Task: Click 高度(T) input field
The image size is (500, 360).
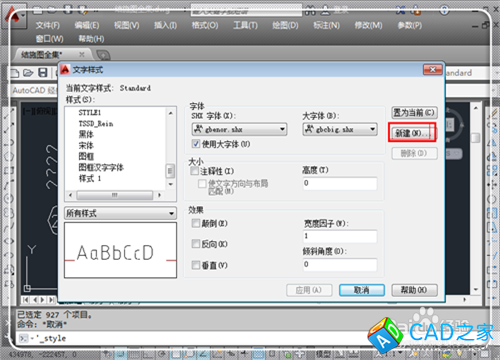Action: click(340, 183)
